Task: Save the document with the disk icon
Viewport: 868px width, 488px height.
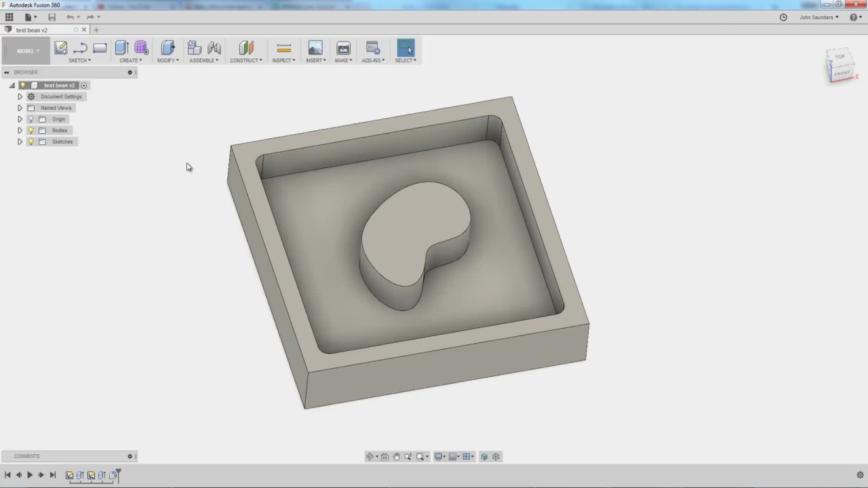Action: pyautogui.click(x=52, y=17)
